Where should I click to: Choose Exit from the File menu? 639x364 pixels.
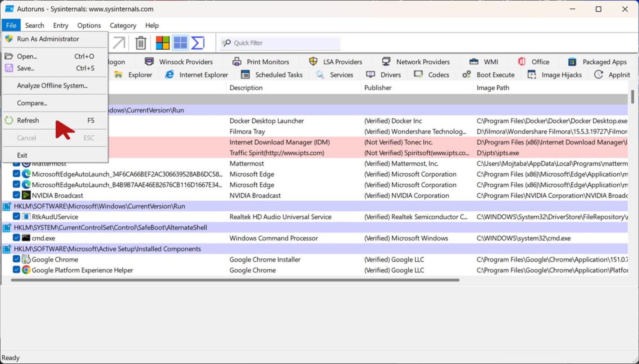(x=55, y=155)
